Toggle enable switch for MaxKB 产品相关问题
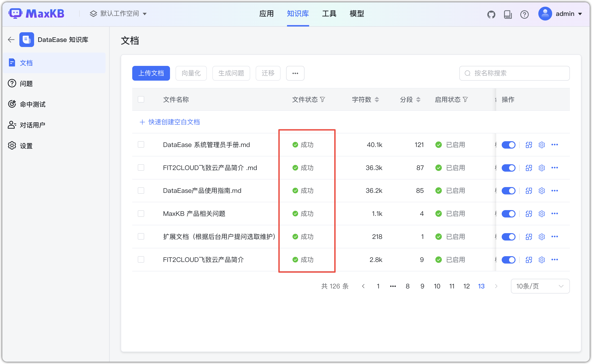 coord(508,214)
